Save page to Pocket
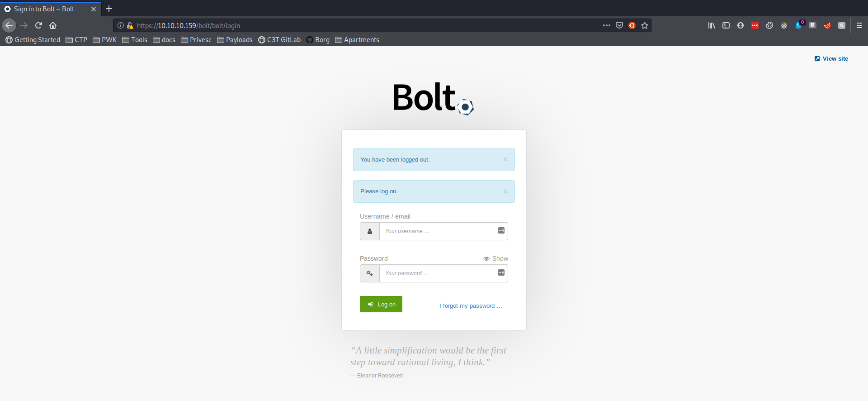Viewport: 868px width, 401px height. pos(619,25)
